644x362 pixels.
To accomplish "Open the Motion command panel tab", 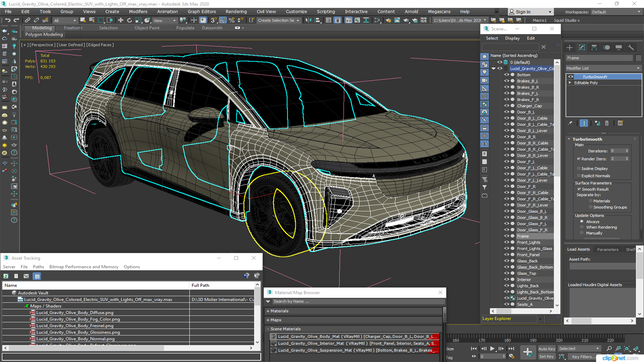I will pyautogui.click(x=606, y=48).
